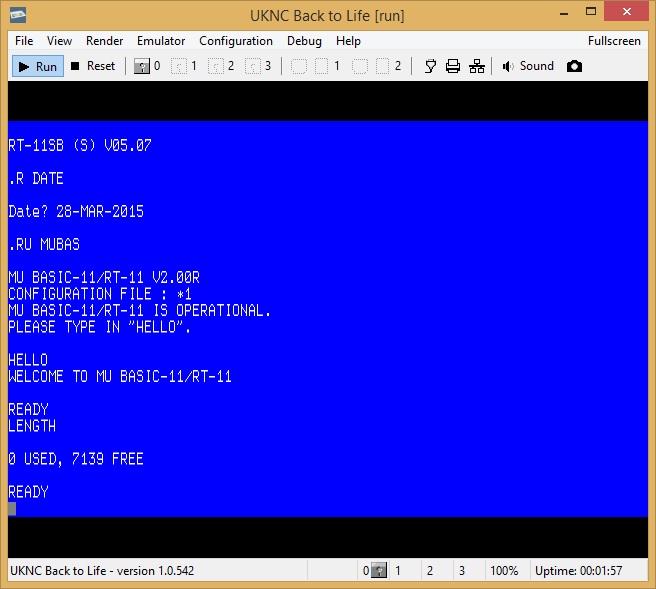Click the floppy drive 0 toolbar icon
The height and width of the screenshot is (589, 656).
coord(142,66)
